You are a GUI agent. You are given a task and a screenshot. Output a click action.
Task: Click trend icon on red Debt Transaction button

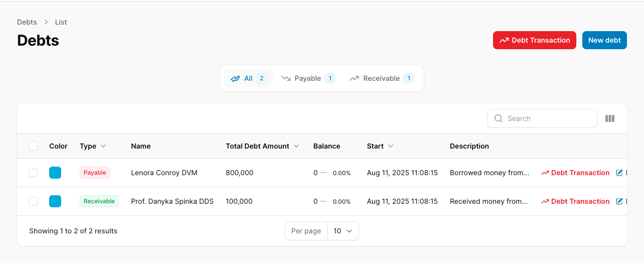click(504, 40)
